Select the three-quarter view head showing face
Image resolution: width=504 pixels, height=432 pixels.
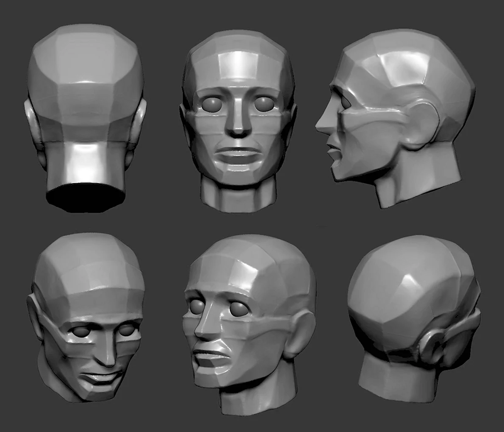[249, 324]
